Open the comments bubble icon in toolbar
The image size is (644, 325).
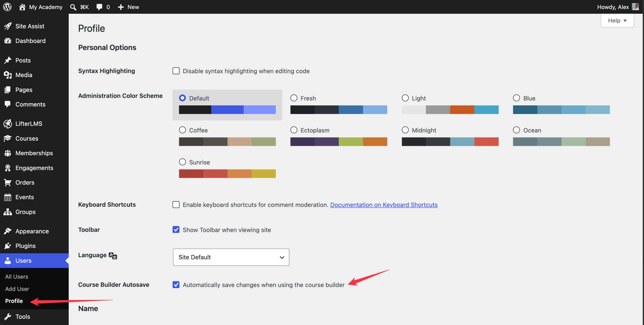(99, 7)
